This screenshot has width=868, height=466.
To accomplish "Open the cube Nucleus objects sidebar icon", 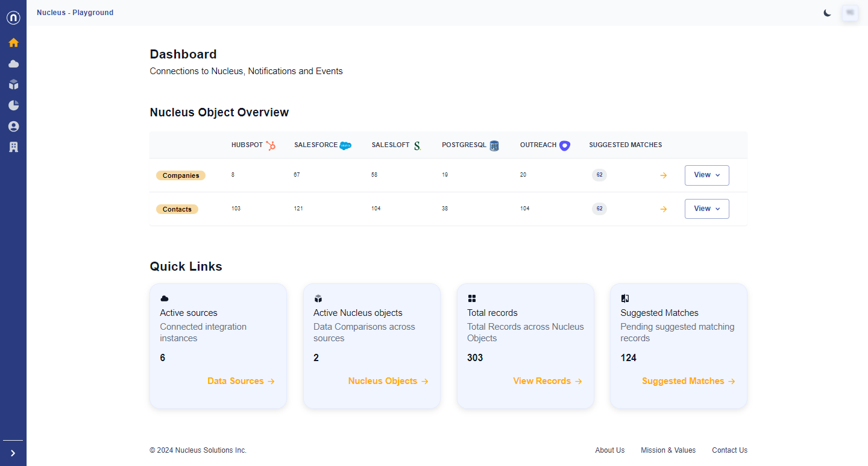I will [13, 84].
